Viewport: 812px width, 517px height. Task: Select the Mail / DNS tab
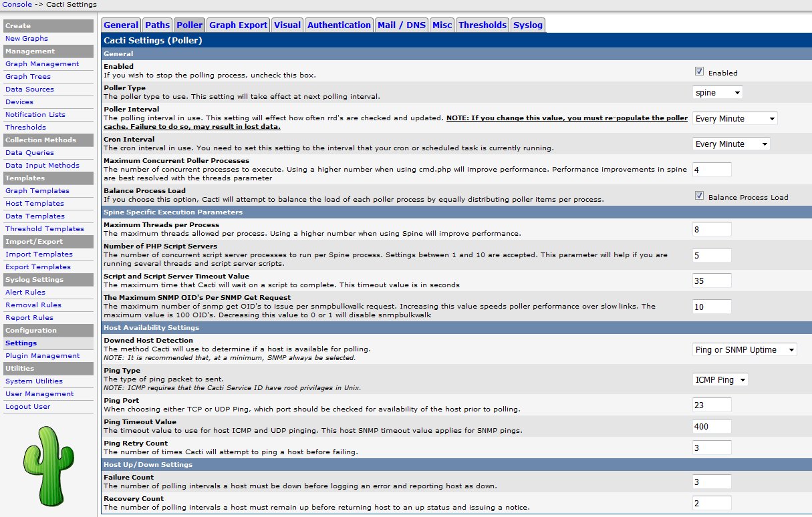coord(401,25)
